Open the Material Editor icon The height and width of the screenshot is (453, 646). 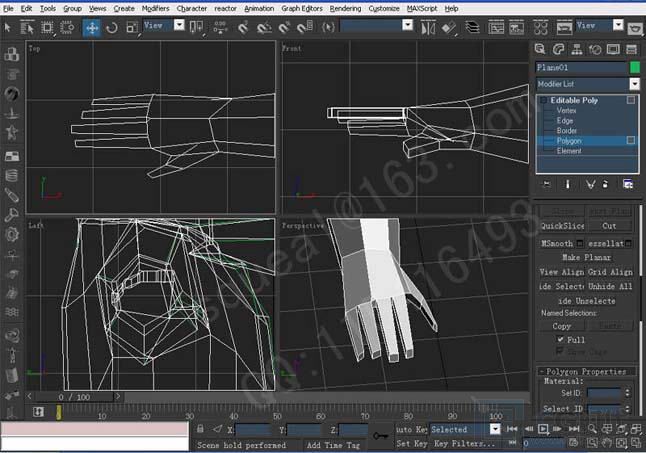540,28
